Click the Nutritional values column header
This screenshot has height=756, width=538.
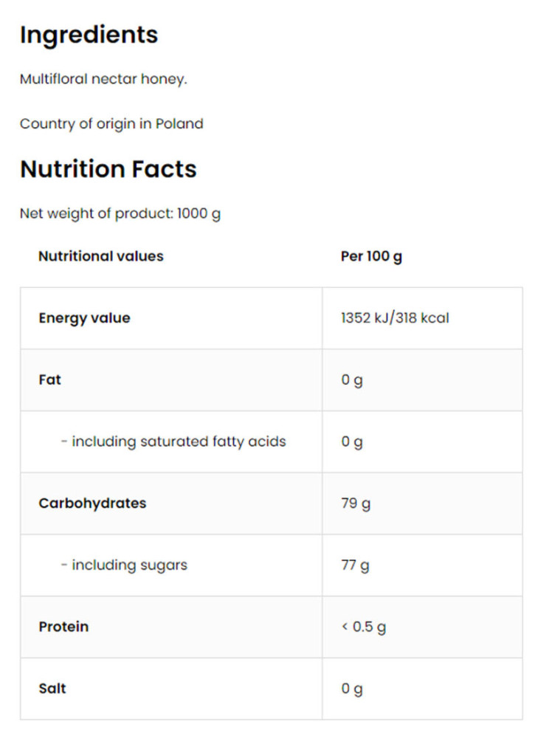click(x=100, y=256)
